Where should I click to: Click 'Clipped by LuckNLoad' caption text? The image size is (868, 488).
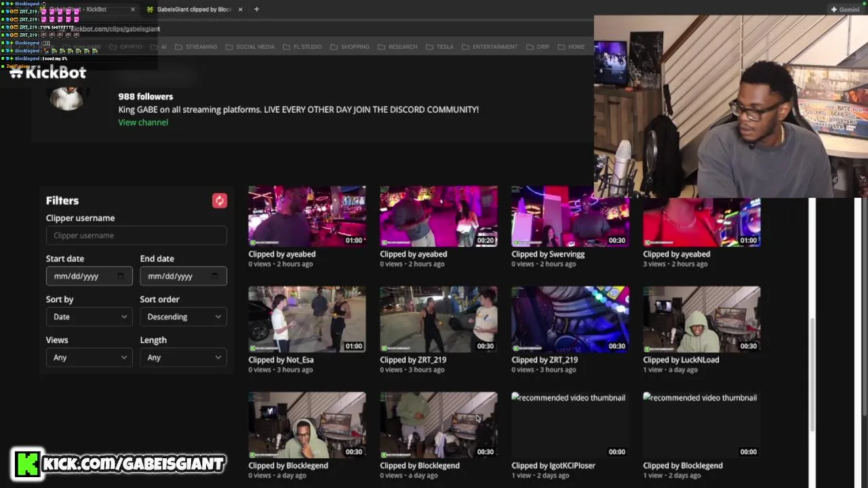click(681, 360)
